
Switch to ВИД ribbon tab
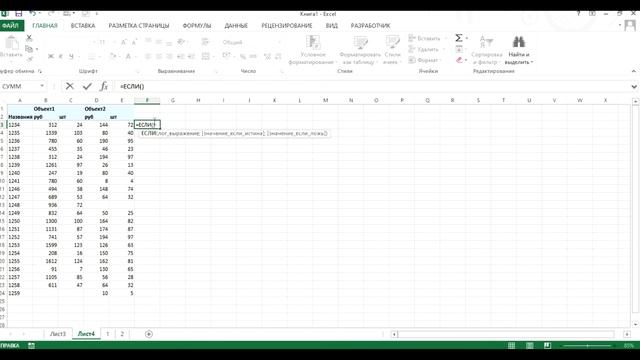click(332, 25)
